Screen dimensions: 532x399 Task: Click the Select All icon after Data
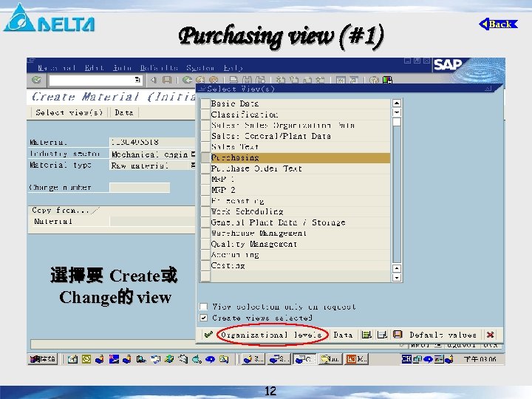click(x=366, y=335)
